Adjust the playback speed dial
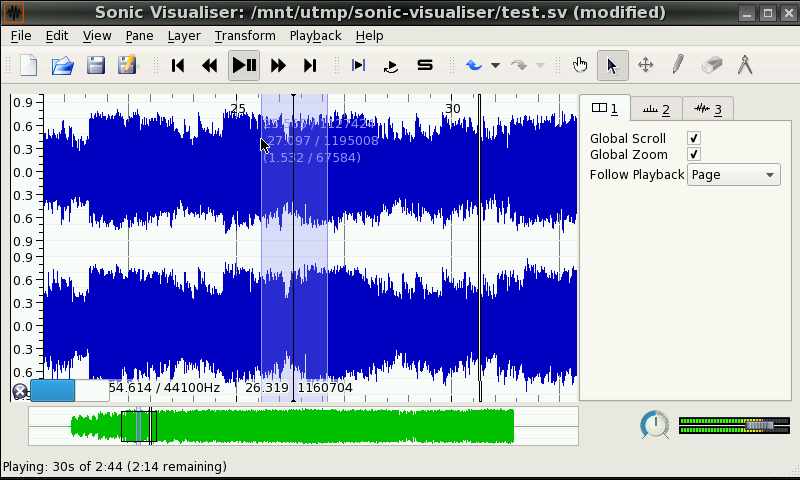 655,424
